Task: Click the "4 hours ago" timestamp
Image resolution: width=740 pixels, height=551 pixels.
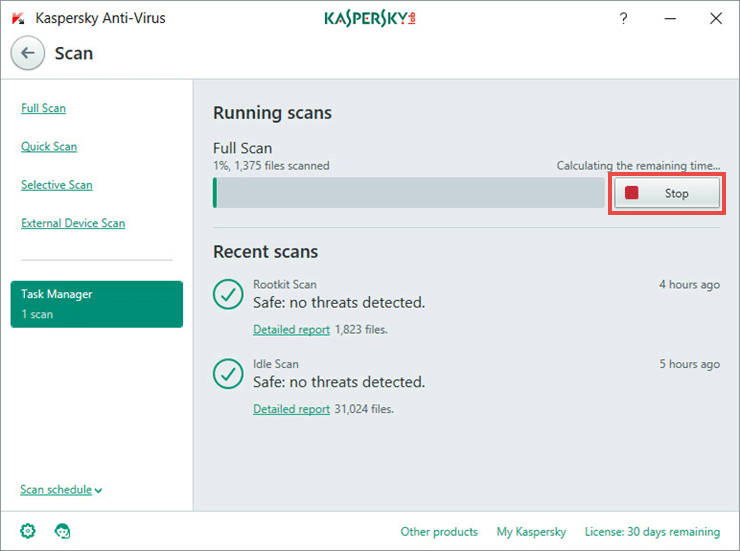Action: click(x=690, y=284)
